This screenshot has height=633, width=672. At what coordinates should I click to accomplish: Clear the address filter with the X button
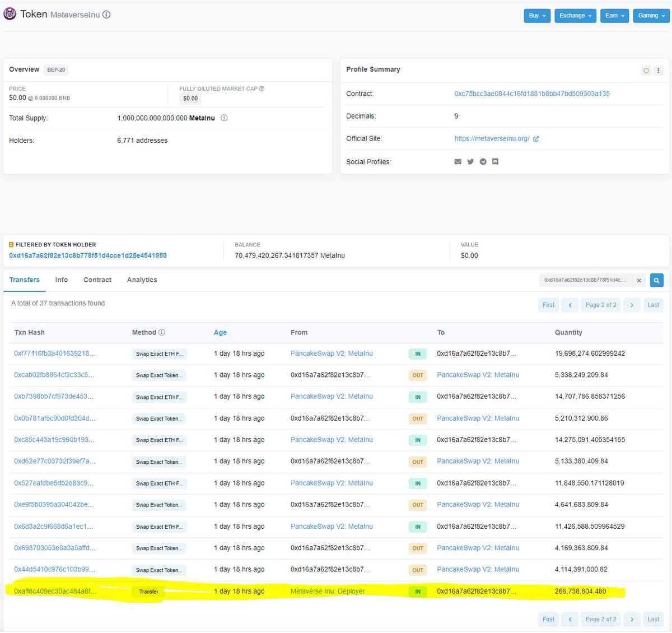(640, 280)
